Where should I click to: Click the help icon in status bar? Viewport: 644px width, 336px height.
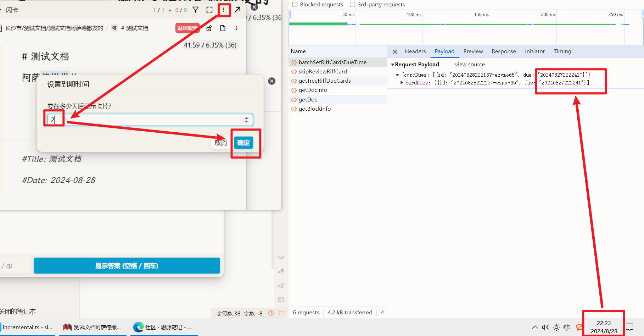click(271, 313)
